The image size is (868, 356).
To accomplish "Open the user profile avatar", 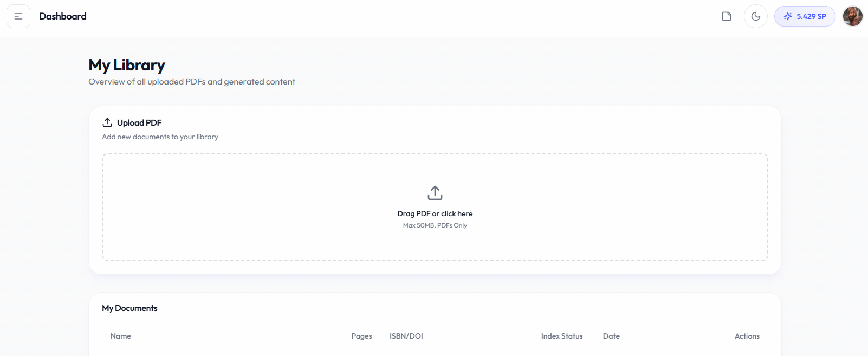I will (x=853, y=16).
